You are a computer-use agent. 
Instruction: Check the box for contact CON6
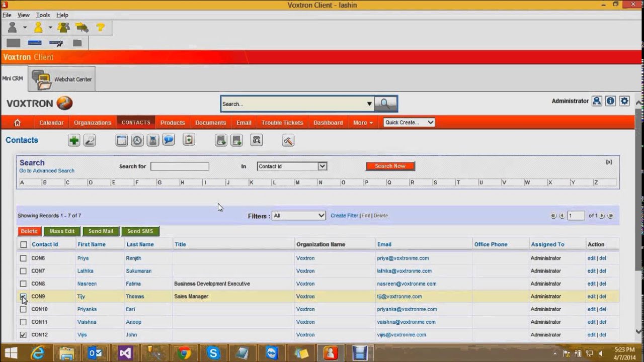23,258
